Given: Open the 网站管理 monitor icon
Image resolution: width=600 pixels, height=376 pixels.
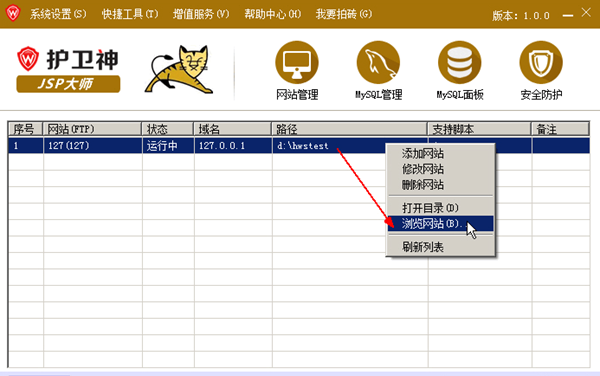Looking at the screenshot, I should click(297, 62).
